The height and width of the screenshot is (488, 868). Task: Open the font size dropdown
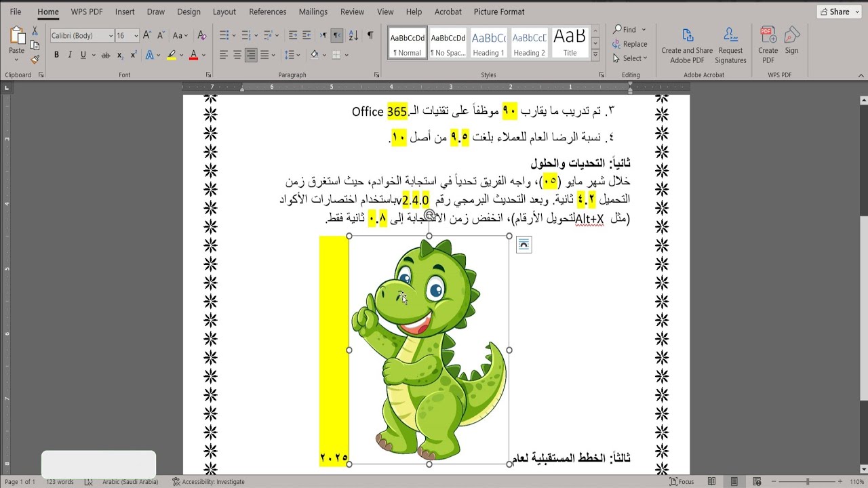pyautogui.click(x=136, y=35)
